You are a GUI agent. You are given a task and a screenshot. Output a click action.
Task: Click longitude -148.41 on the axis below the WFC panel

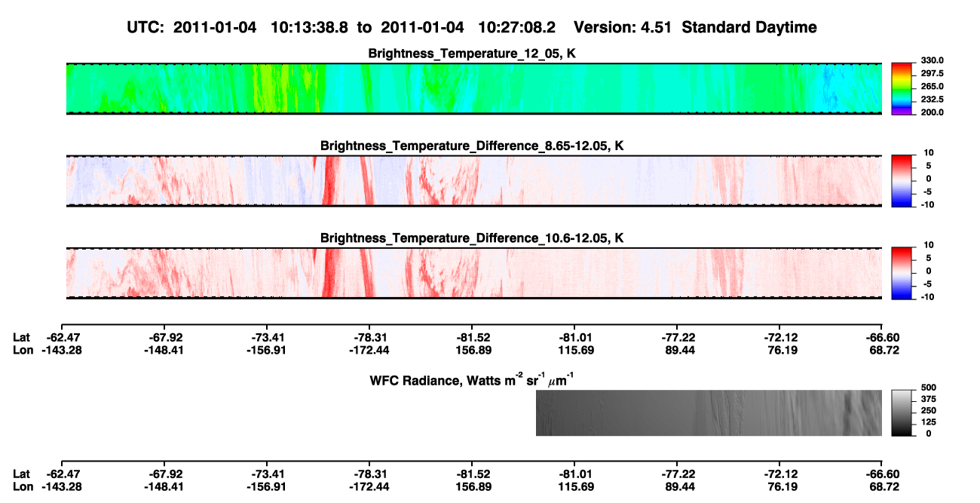164,487
